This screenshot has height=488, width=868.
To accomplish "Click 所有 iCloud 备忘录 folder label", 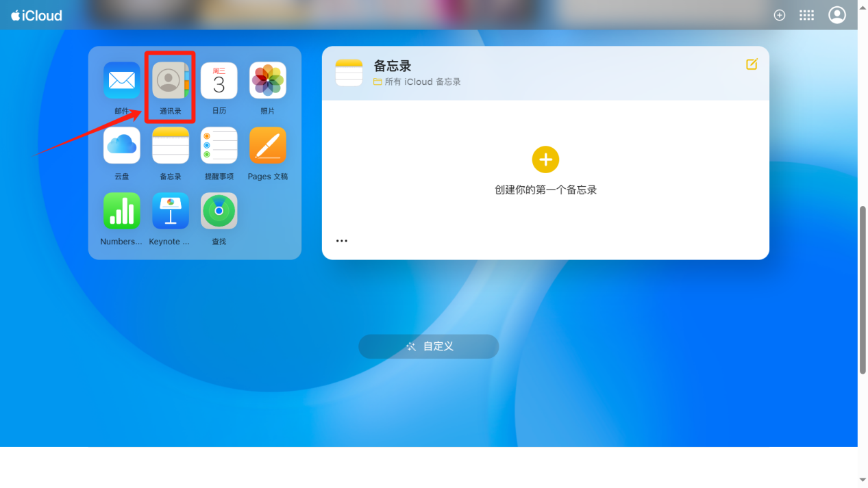I will (417, 81).
